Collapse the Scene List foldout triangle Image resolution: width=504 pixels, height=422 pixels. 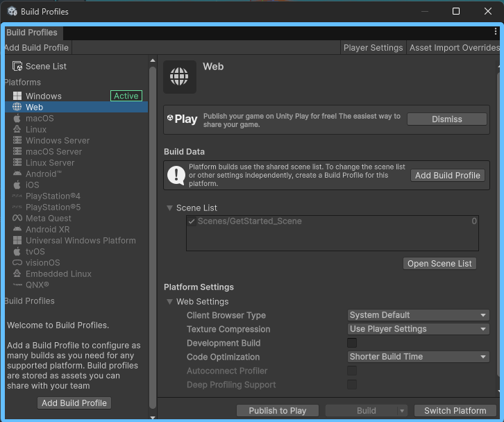169,208
